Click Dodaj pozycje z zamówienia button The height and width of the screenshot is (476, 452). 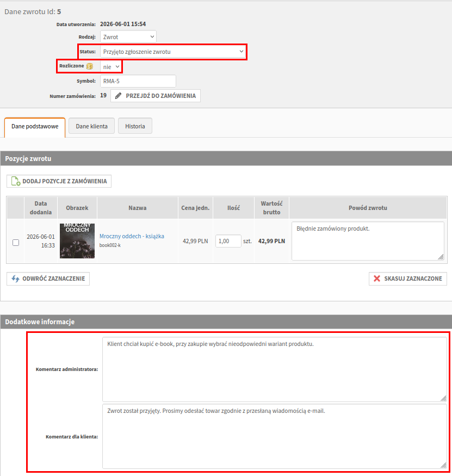coord(59,181)
